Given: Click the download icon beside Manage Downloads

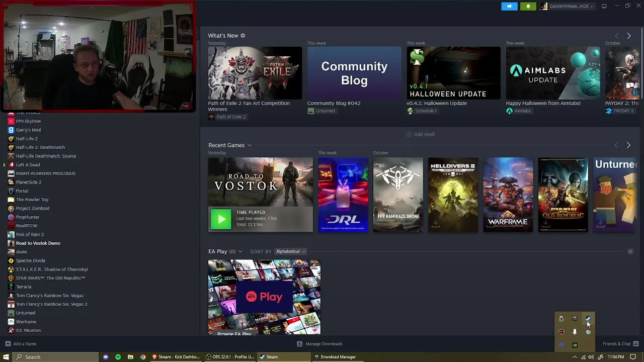Looking at the screenshot, I should click(x=299, y=344).
